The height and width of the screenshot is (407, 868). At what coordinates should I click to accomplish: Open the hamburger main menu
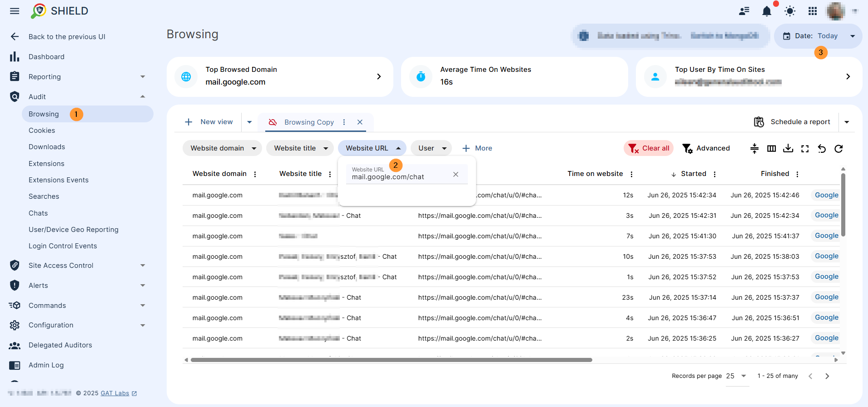pos(15,11)
